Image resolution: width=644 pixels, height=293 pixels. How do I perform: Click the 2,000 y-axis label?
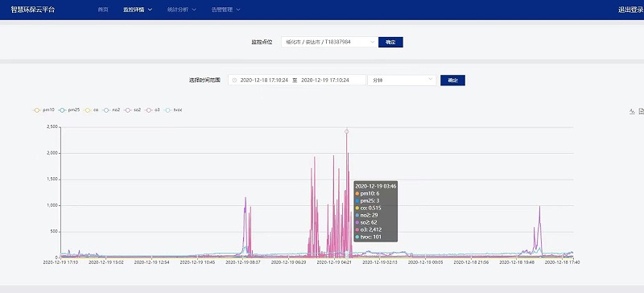(x=52, y=153)
